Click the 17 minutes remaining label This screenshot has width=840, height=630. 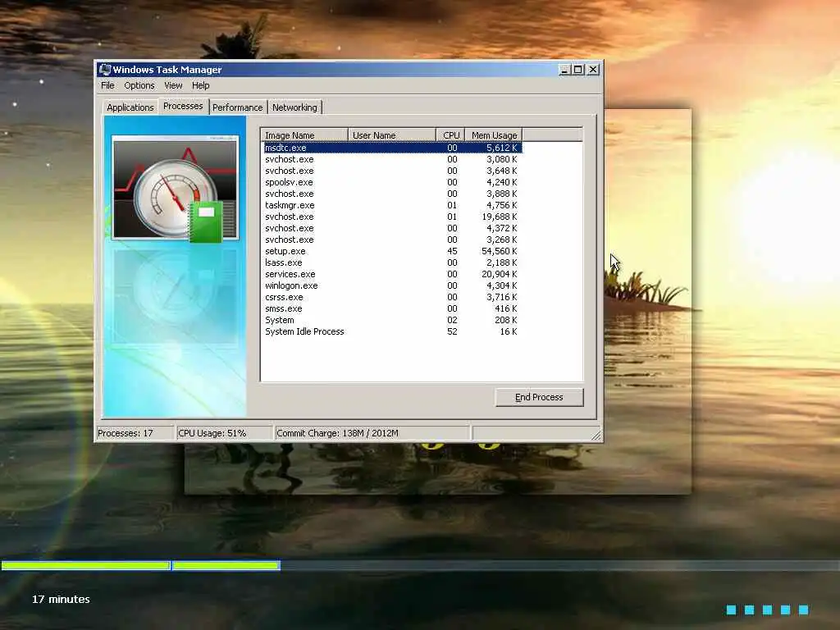(61, 599)
